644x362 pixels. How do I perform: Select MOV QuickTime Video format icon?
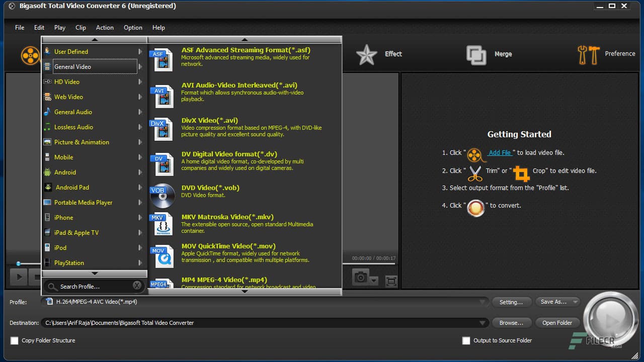(162, 256)
